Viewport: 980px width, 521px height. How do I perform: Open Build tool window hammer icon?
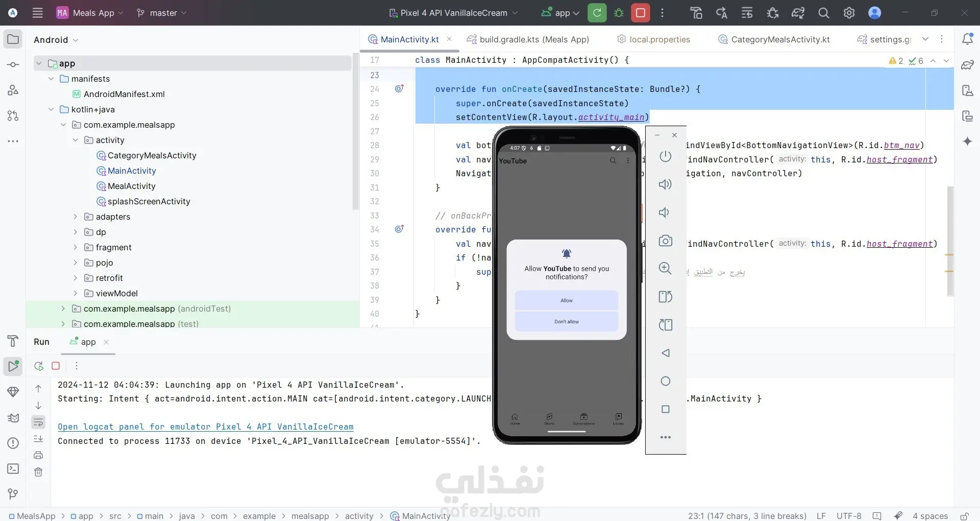click(13, 341)
